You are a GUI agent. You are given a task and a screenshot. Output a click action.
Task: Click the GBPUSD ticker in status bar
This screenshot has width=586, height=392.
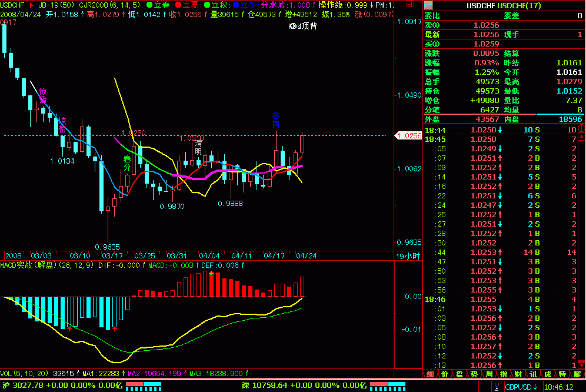coord(521,387)
